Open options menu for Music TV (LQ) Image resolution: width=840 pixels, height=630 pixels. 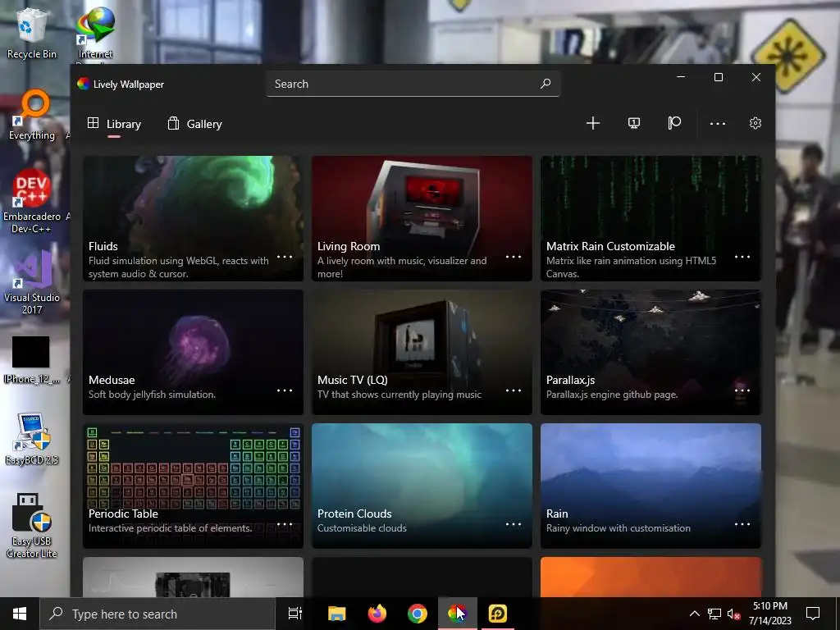point(514,390)
